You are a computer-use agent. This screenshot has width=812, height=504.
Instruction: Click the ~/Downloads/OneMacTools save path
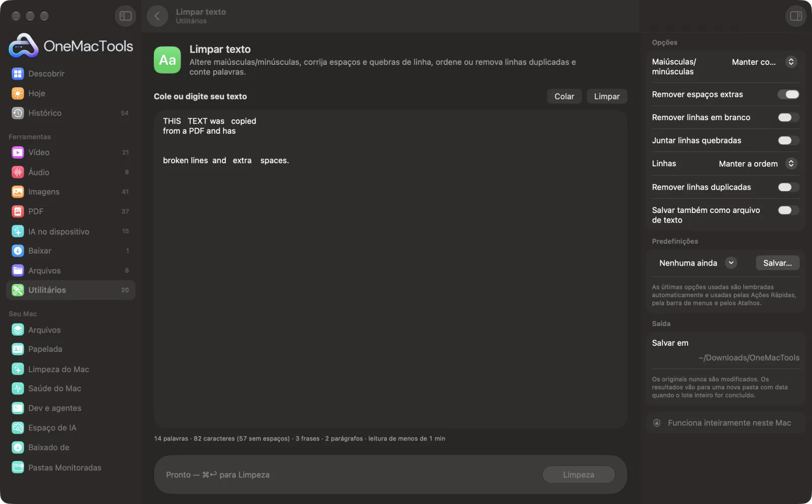[x=749, y=358]
